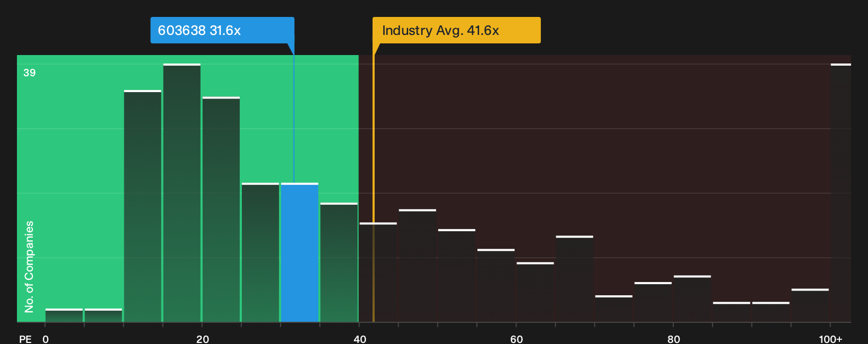Select the dark bar for PE 80-85

pos(692,299)
